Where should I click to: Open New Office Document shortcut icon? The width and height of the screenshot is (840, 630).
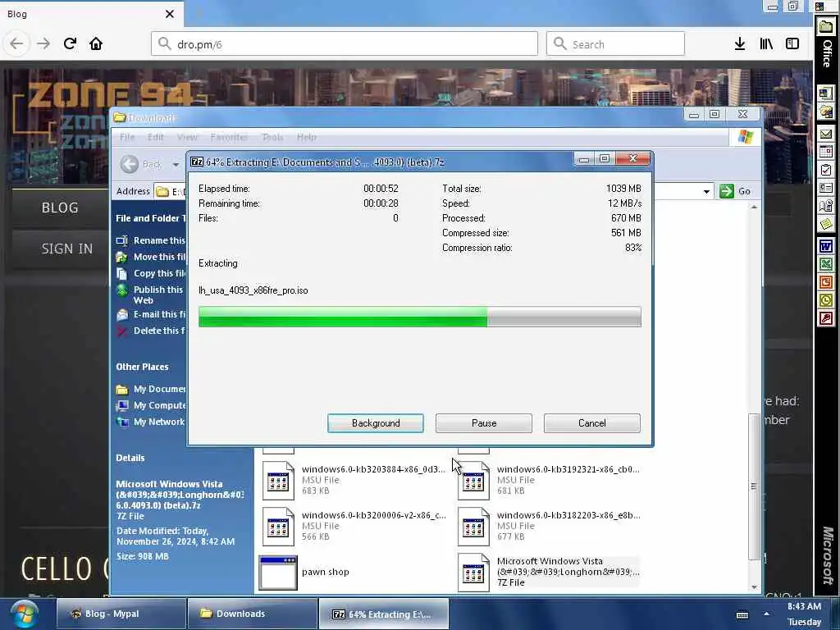(825, 94)
